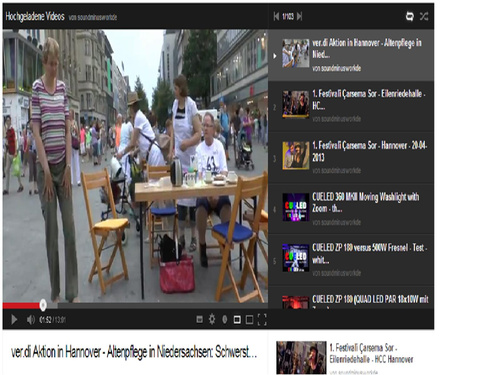Click the elapsed time display 01:52
500x375 pixels.
pos(45,320)
